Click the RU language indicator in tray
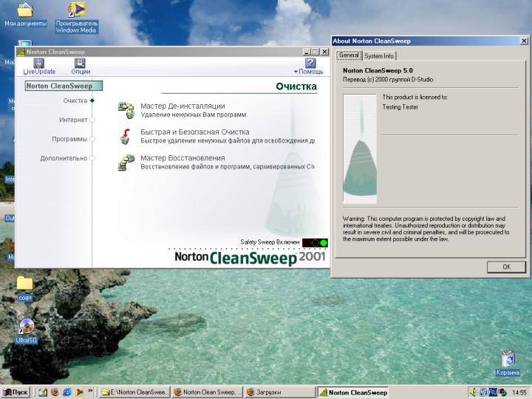 tap(493, 392)
